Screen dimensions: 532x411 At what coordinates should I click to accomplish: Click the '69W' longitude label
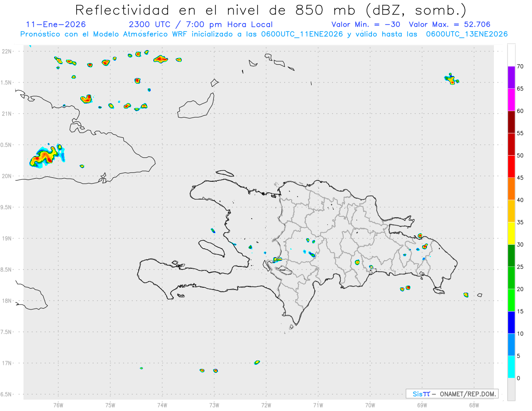422,405
